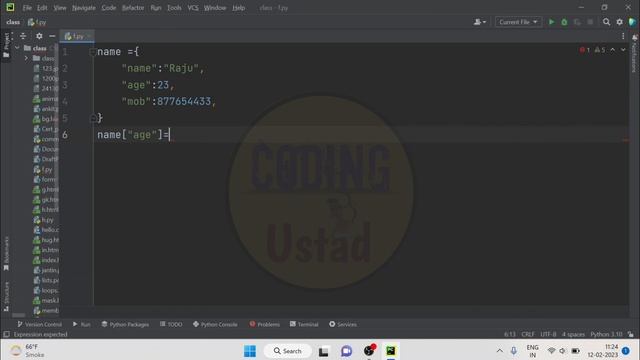Run the current file with green play button
The width and height of the screenshot is (640, 360).
[551, 22]
